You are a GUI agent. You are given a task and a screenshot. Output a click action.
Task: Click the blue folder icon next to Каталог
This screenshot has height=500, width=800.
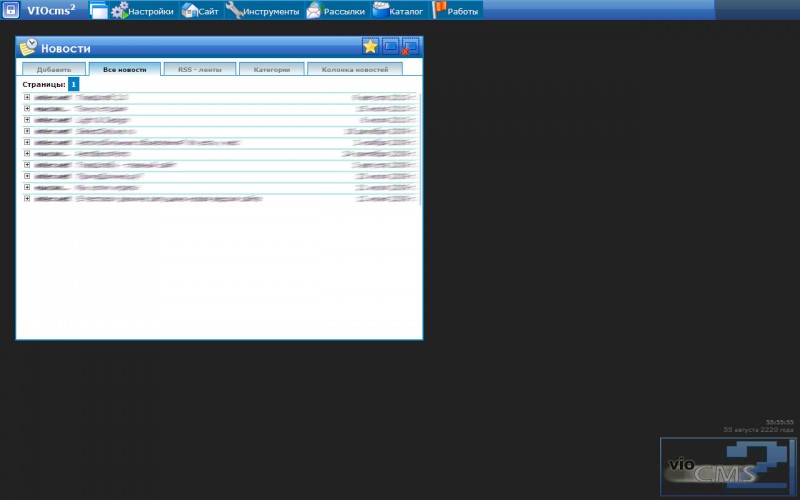(x=381, y=10)
